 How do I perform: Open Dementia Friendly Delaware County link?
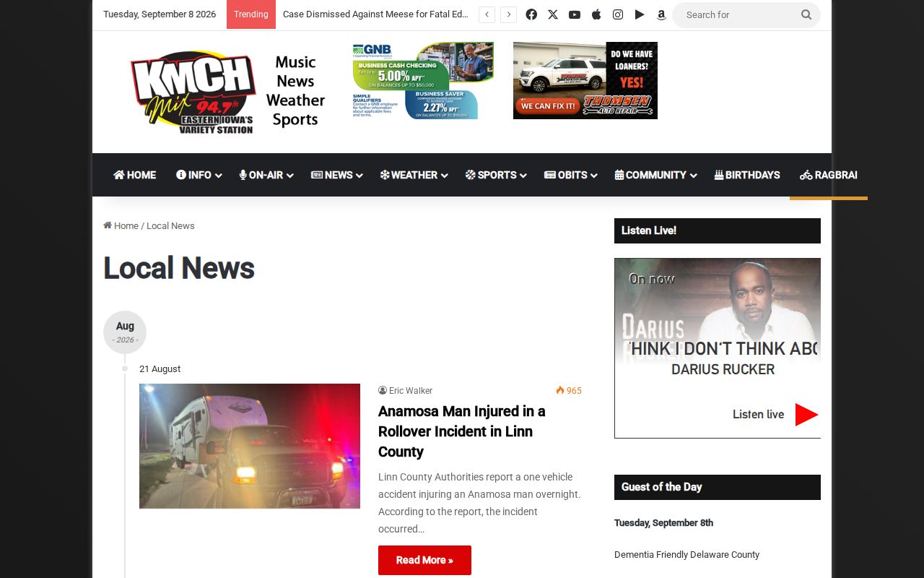pyautogui.click(x=687, y=555)
